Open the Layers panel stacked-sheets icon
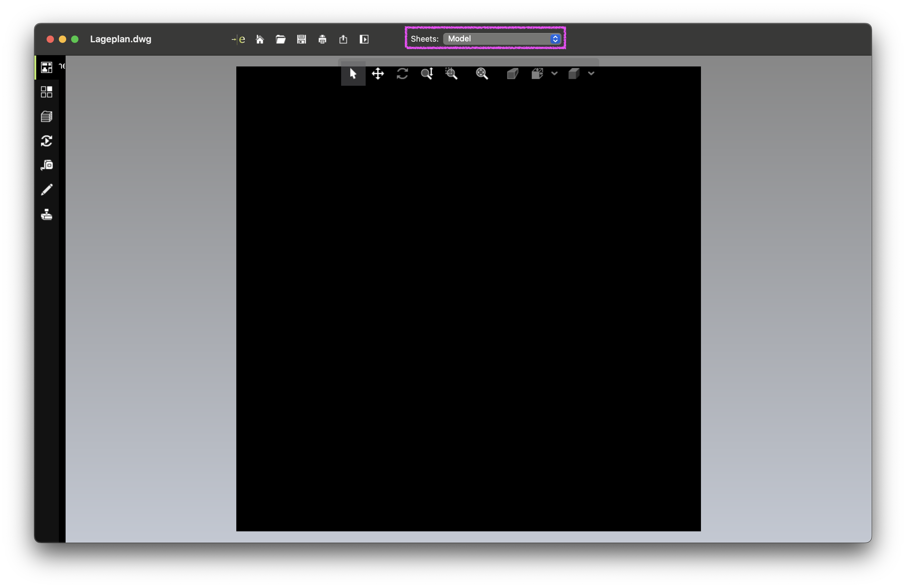The height and width of the screenshot is (588, 906). point(47,116)
